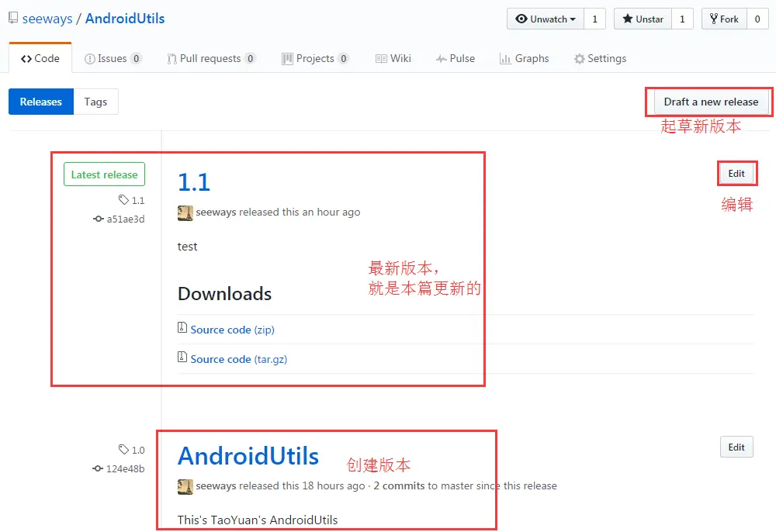
Task: Edit the AndroidUtils release
Action: [x=736, y=447]
